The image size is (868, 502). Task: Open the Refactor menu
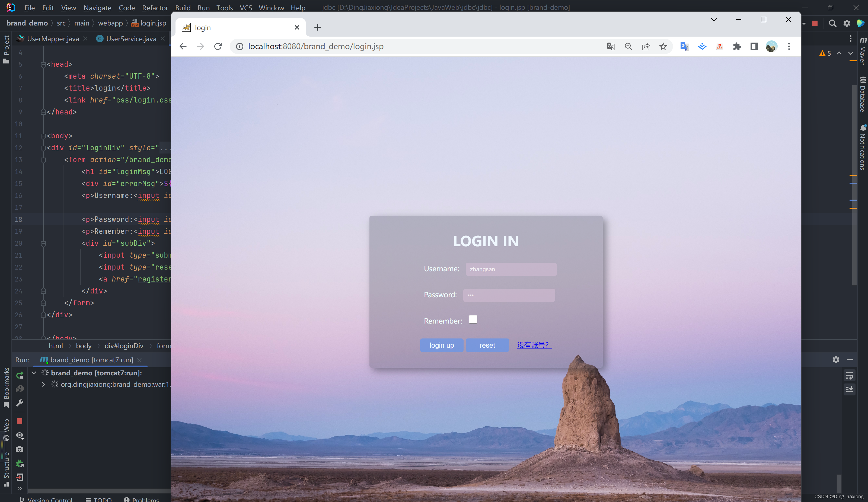pos(155,8)
